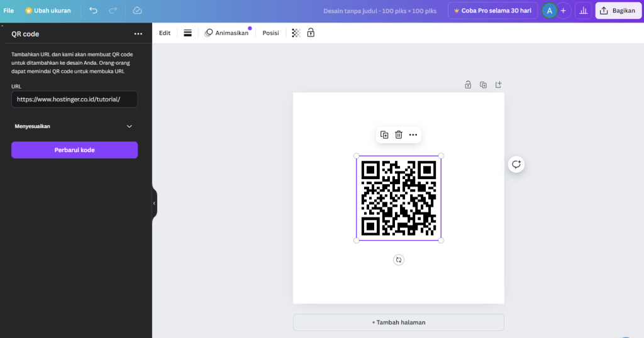Open the insights bar chart icon
This screenshot has width=644, height=338.
583,11
